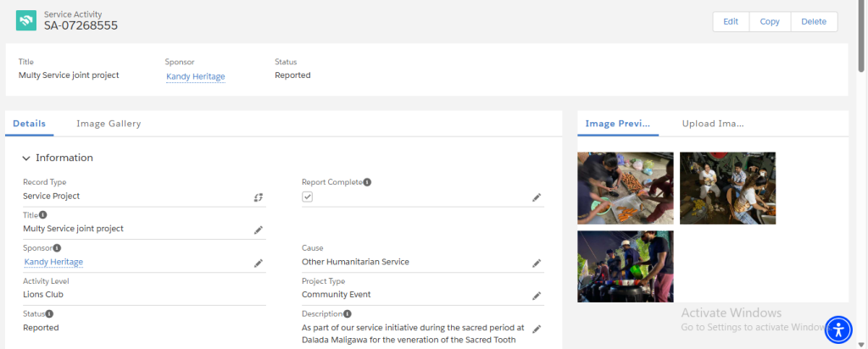Viewport: 868px width, 349px height.
Task: Click the change record type icon
Action: point(259,197)
